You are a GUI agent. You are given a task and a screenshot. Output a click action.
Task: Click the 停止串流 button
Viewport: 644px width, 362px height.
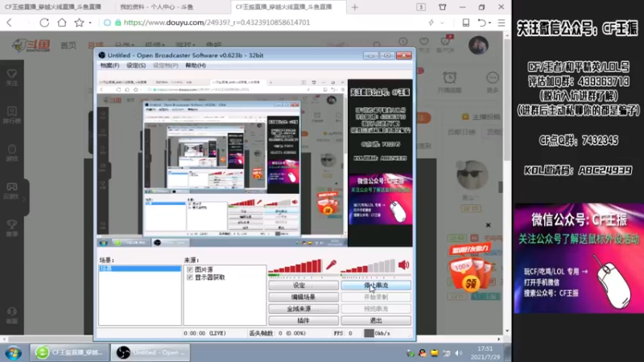376,286
